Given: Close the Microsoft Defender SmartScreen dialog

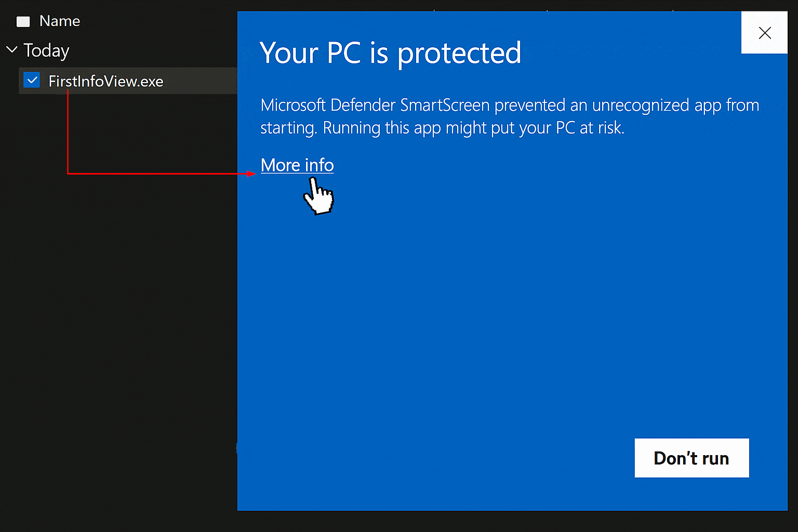Looking at the screenshot, I should click(x=764, y=33).
